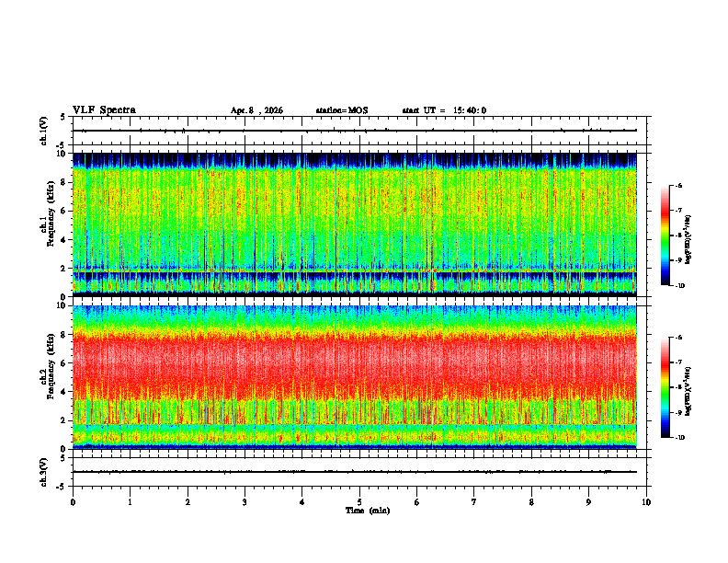
Task: Click the "ch.1(V)" waveform axis label
Action: click(x=44, y=131)
